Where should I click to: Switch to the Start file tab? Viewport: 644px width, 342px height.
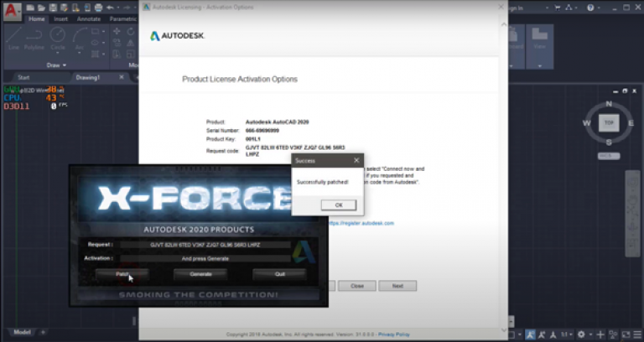(x=23, y=77)
